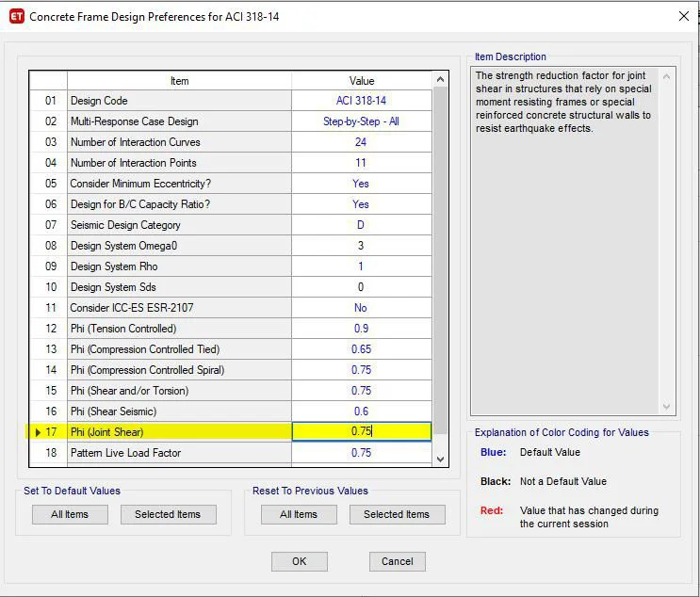Viewport: 700px width, 597px height.
Task: Reset selected items to previous values
Action: coord(397,514)
